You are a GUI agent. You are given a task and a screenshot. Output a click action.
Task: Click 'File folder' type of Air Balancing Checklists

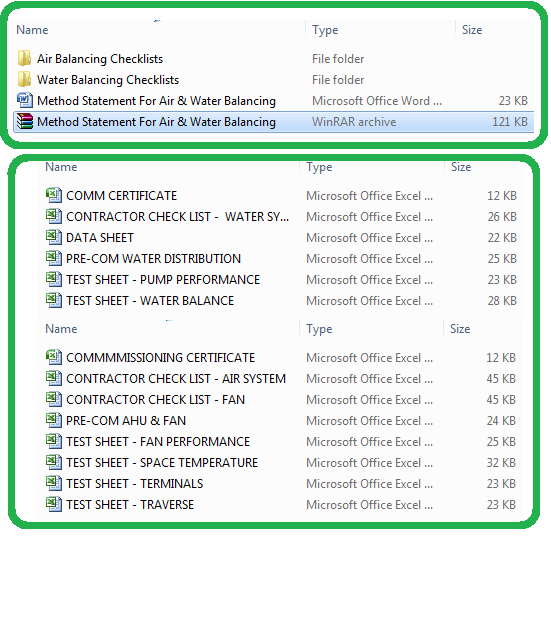point(338,59)
